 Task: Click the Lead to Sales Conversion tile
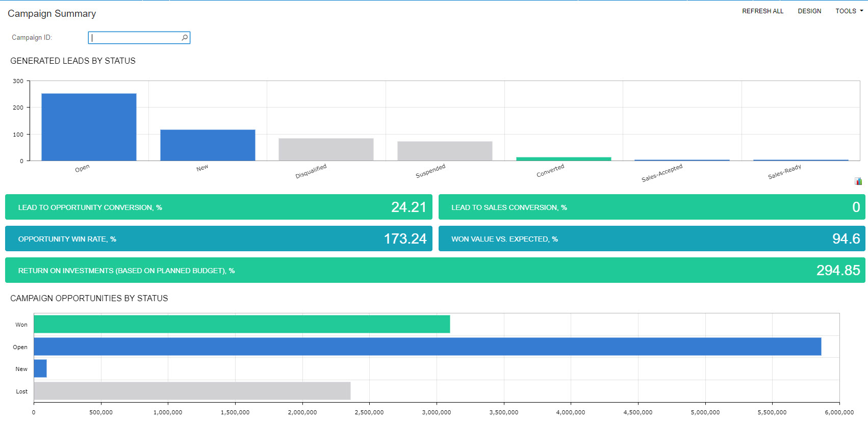point(652,207)
